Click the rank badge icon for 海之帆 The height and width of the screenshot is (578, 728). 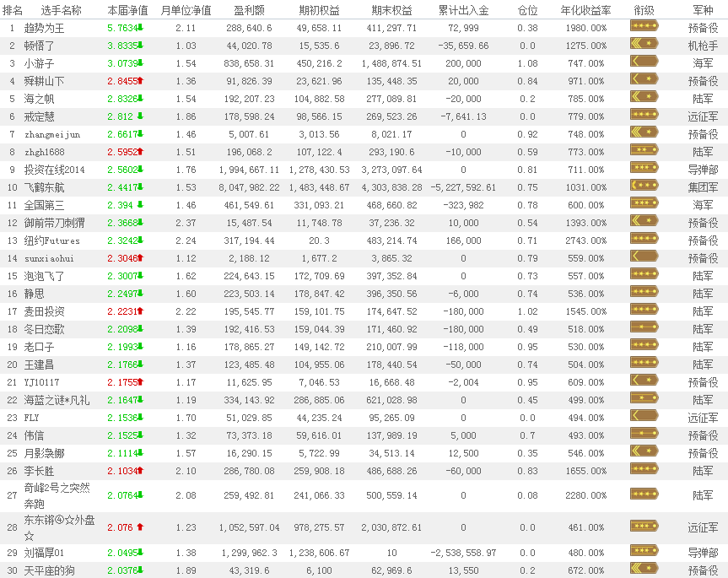(644, 96)
